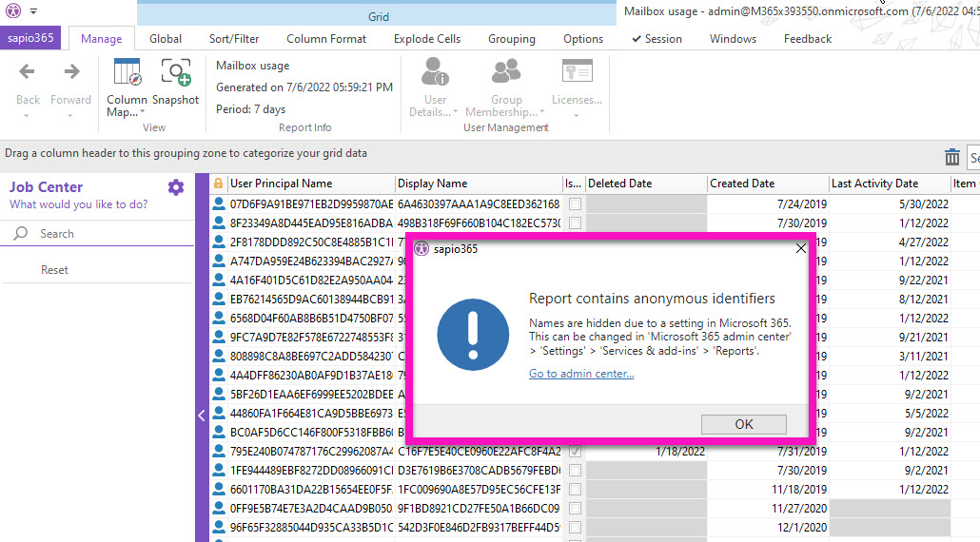Click the dialog's blue exclamation icon
980x542 pixels.
click(473, 335)
